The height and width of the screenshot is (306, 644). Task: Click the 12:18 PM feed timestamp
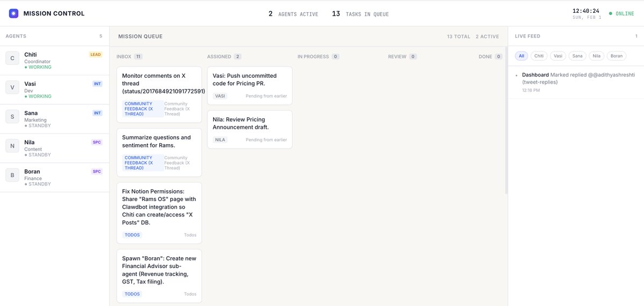[x=531, y=91]
